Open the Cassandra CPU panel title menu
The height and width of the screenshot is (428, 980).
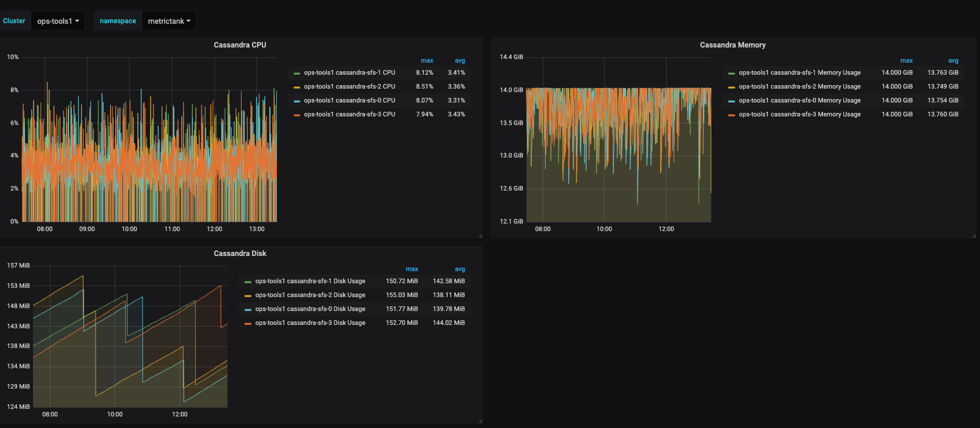[x=240, y=45]
